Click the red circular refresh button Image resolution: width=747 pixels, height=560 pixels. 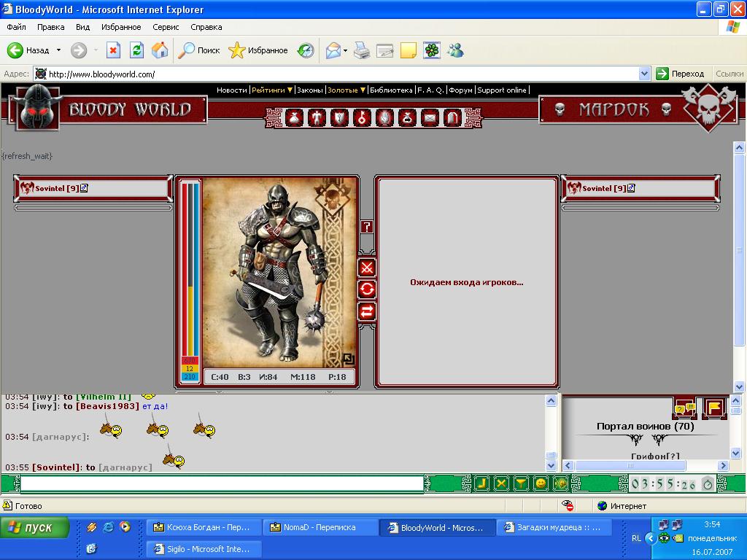[x=367, y=289]
